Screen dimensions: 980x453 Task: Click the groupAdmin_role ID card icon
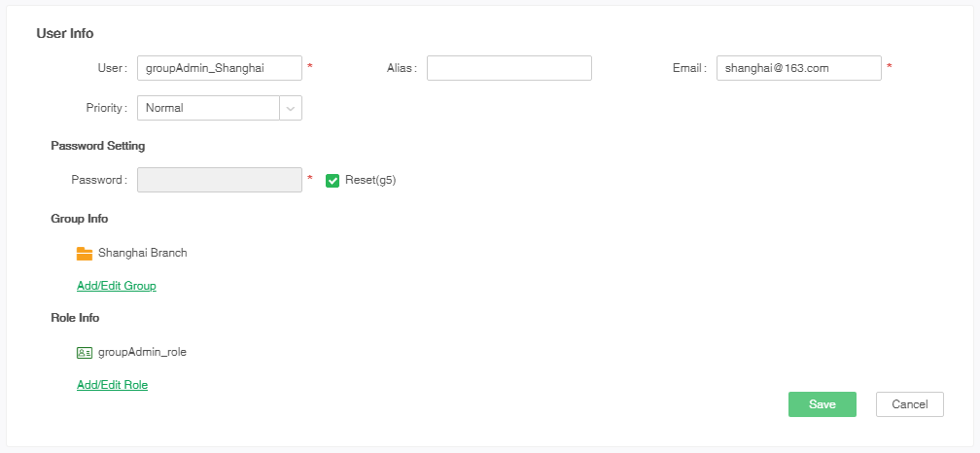85,353
